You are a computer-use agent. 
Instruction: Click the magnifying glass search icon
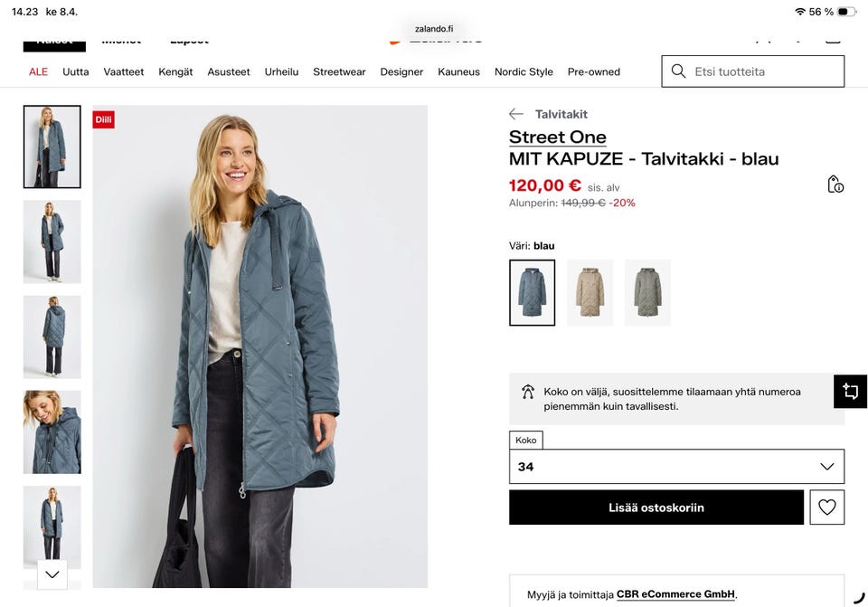pos(679,71)
